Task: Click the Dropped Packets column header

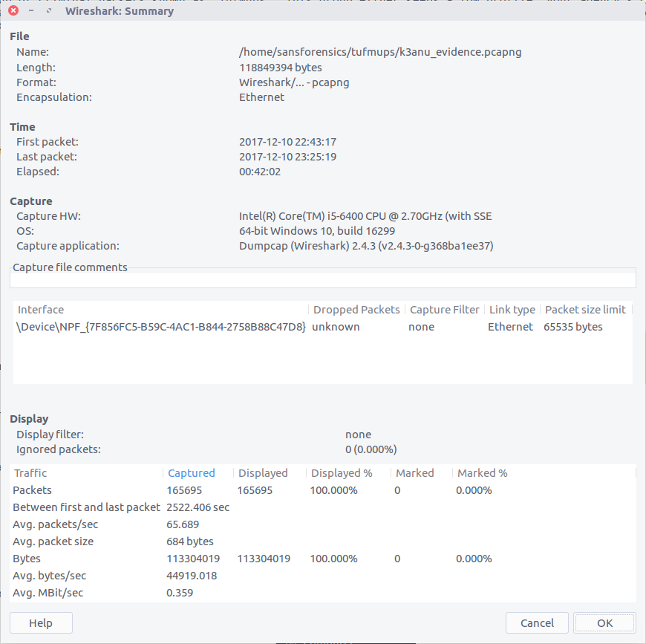Action: tap(356, 310)
